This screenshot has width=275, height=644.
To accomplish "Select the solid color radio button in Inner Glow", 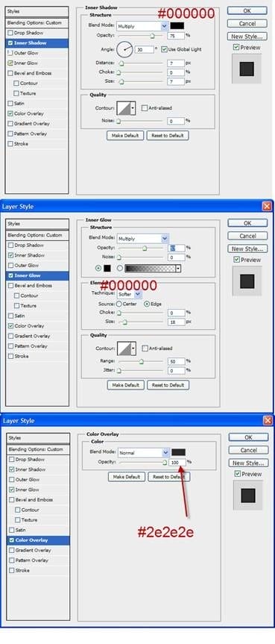I will click(x=98, y=268).
